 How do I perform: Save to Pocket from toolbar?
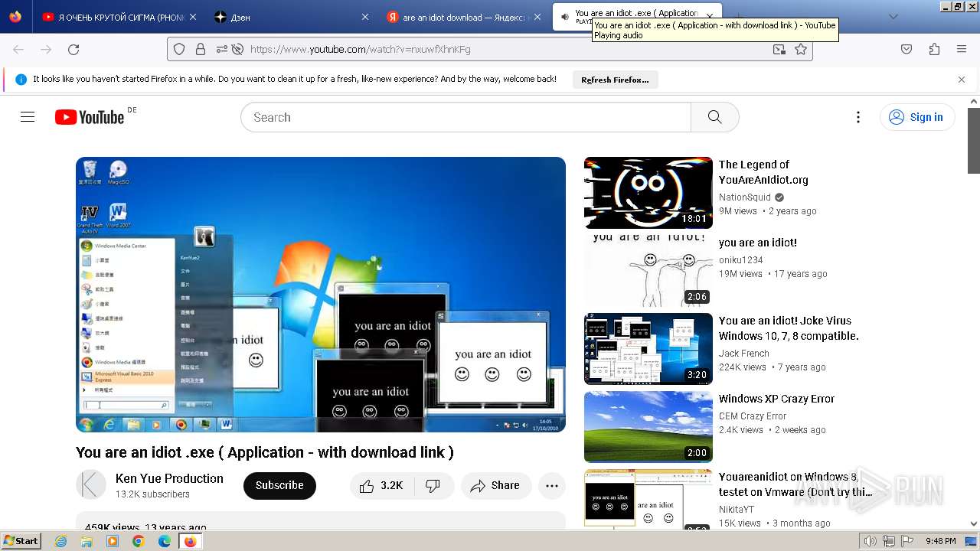906,49
